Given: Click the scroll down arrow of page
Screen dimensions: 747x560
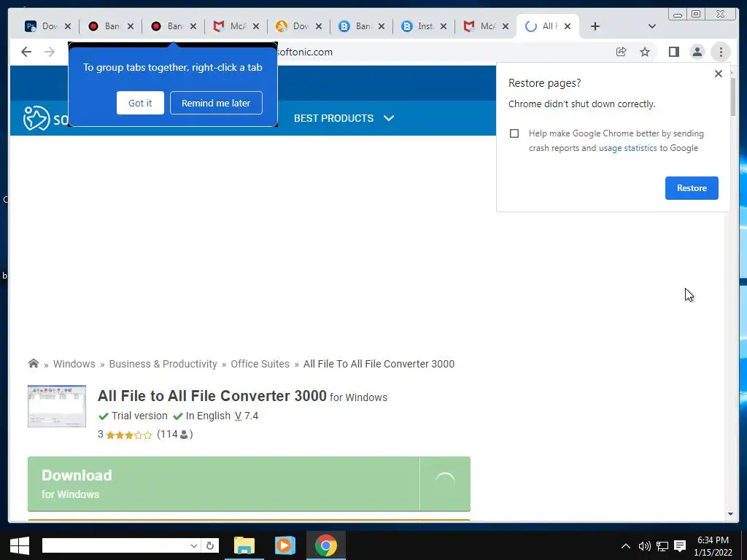Looking at the screenshot, I should [x=731, y=514].
